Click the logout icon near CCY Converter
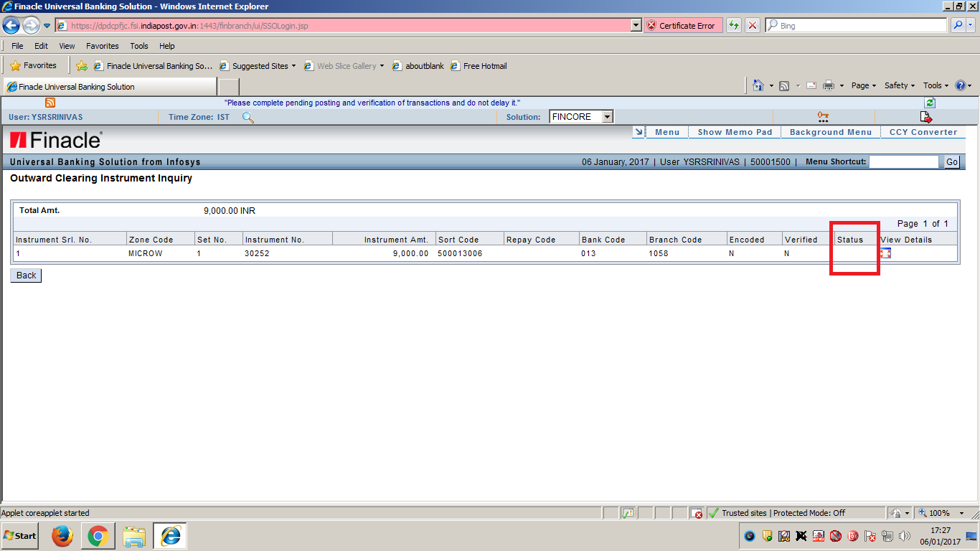 coord(927,116)
